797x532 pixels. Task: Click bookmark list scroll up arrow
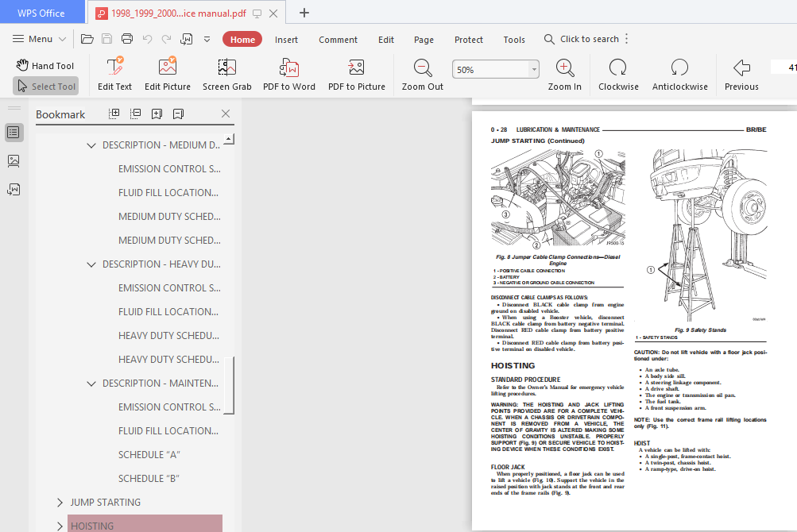[229, 139]
